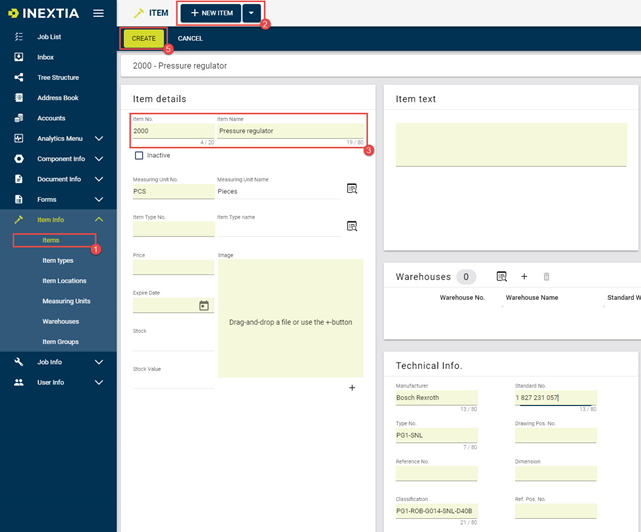The image size is (641, 532).
Task: Click the Address Book icon
Action: pos(19,97)
